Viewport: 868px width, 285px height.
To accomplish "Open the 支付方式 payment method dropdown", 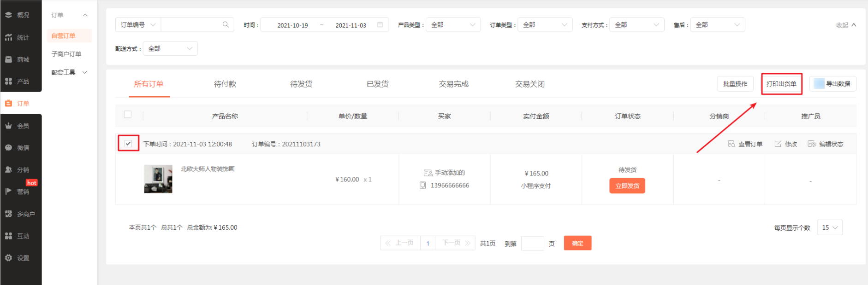I will (636, 25).
